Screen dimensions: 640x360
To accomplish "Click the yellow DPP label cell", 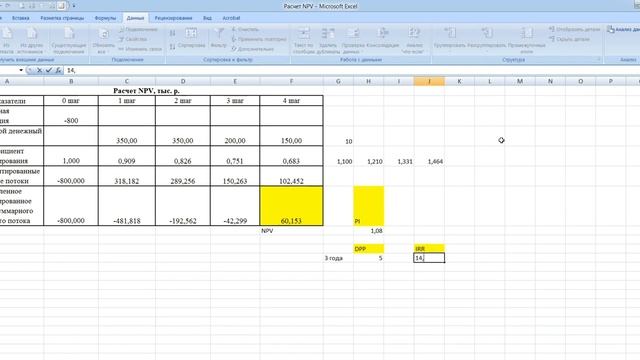I will pyautogui.click(x=369, y=249).
